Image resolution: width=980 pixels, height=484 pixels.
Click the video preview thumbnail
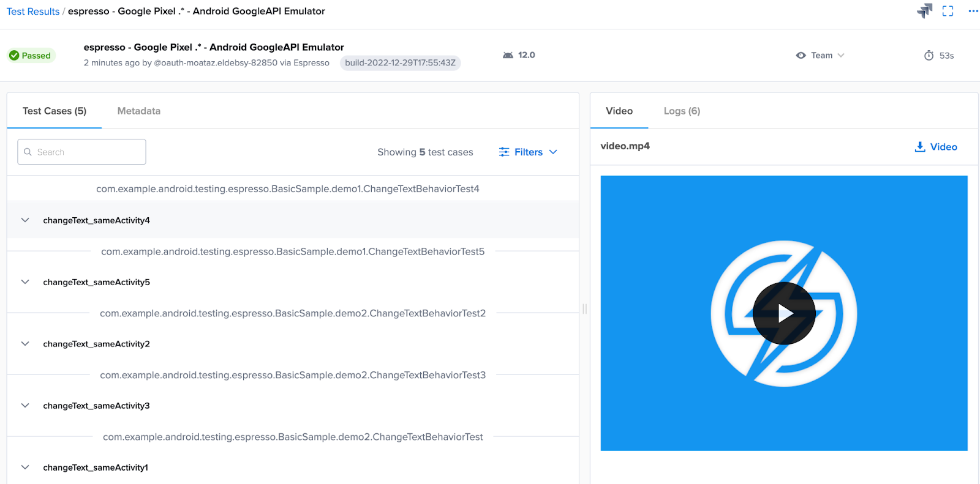[784, 313]
